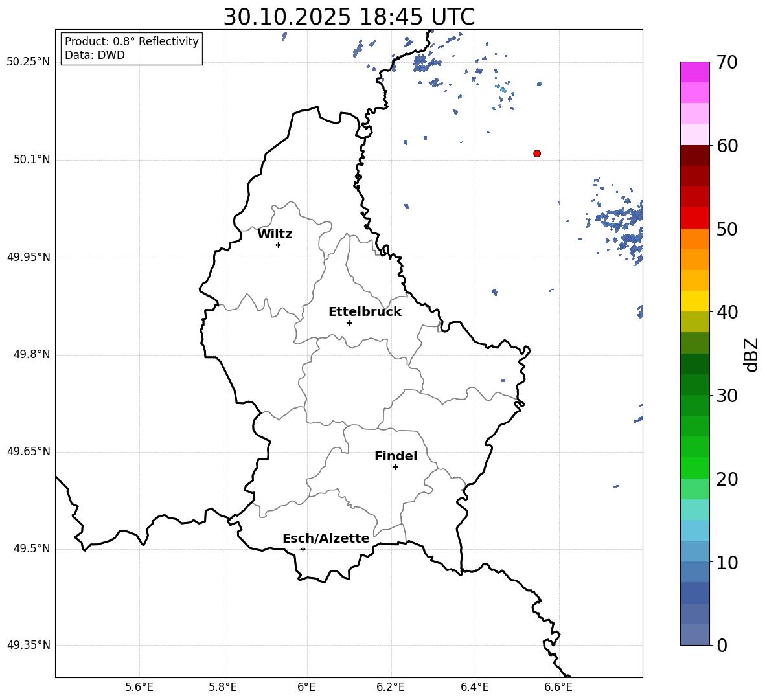
Task: Click the Findel city label
Action: 396,456
